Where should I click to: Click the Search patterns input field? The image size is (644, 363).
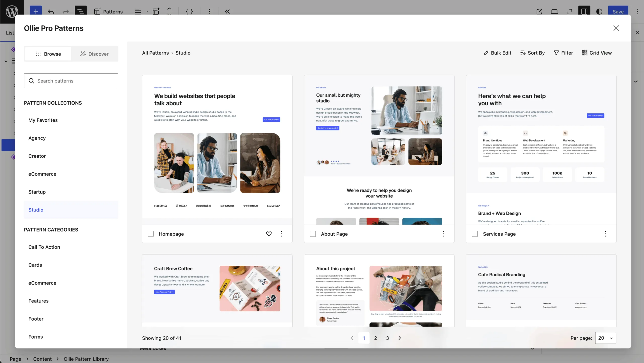pos(71,81)
